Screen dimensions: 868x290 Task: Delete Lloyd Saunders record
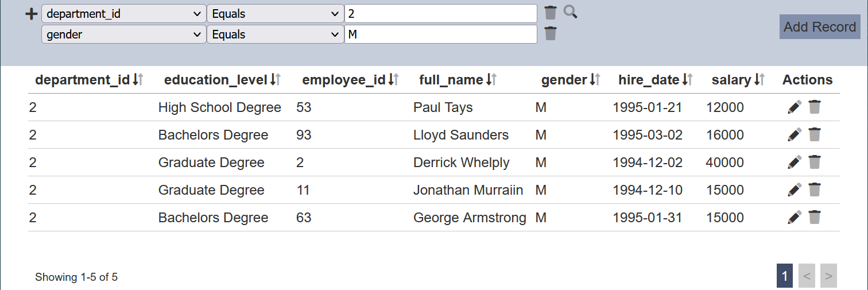pos(815,135)
